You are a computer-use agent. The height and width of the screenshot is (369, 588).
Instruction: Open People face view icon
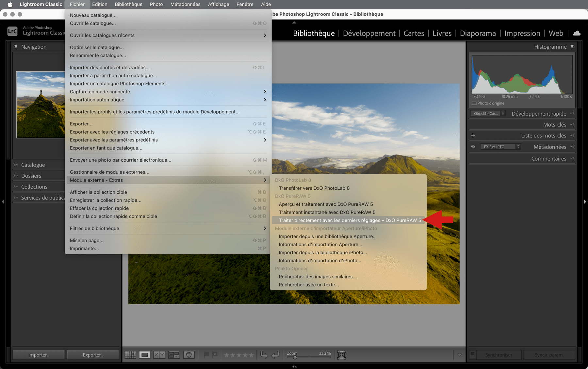(189, 355)
